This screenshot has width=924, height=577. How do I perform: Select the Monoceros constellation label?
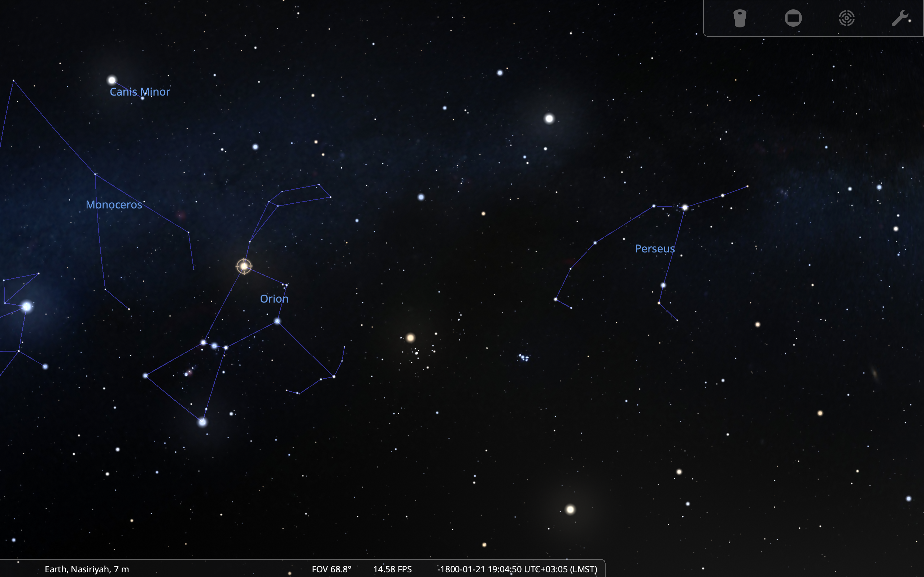coord(114,205)
